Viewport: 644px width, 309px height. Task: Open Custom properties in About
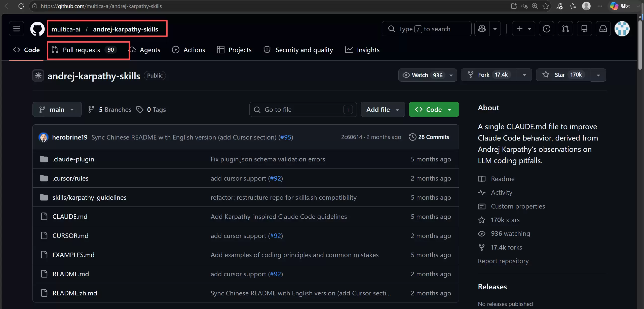(511, 206)
